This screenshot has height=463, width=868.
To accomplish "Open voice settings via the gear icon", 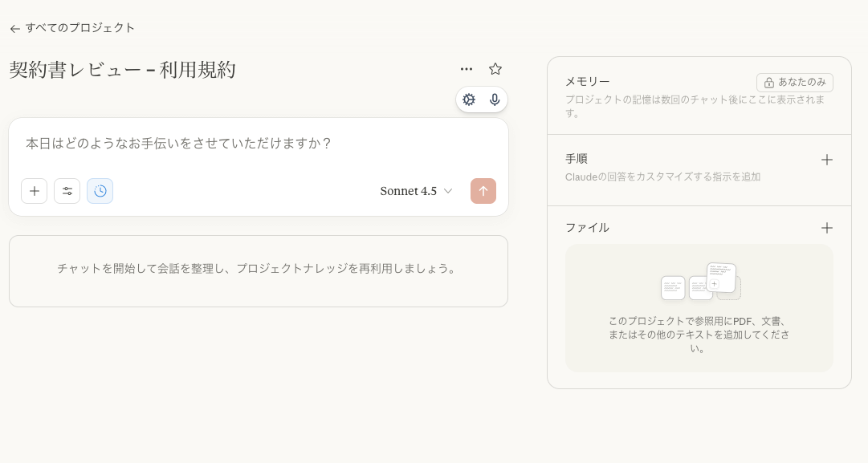I will [x=469, y=100].
